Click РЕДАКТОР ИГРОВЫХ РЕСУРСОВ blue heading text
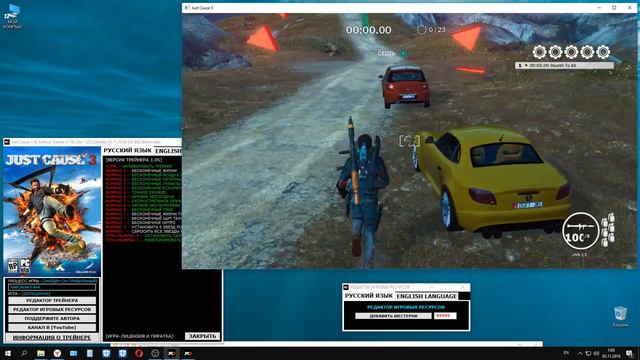This screenshot has height=360, width=640. 406,307
